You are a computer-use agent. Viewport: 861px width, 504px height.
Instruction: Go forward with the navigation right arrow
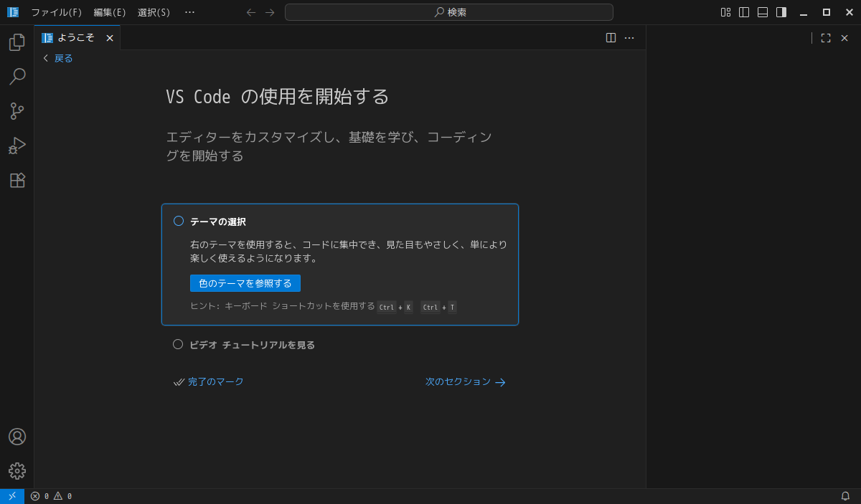[x=270, y=12]
